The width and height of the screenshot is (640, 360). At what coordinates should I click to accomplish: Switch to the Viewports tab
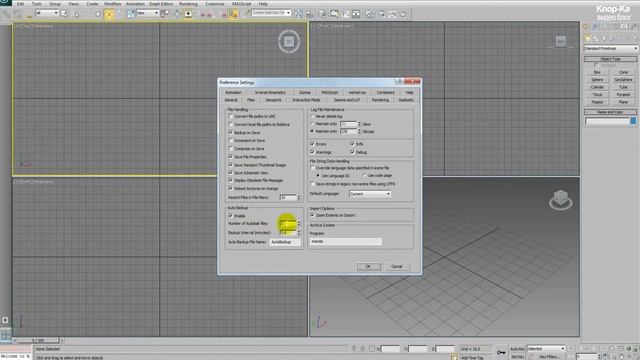(x=273, y=100)
